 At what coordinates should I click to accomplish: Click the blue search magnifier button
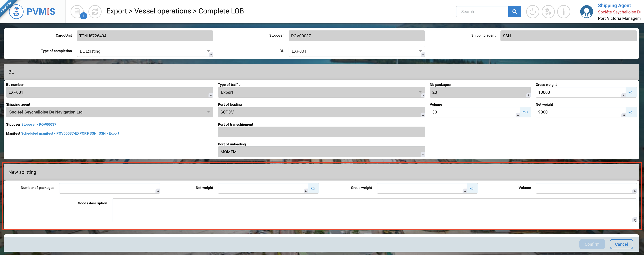coord(514,12)
